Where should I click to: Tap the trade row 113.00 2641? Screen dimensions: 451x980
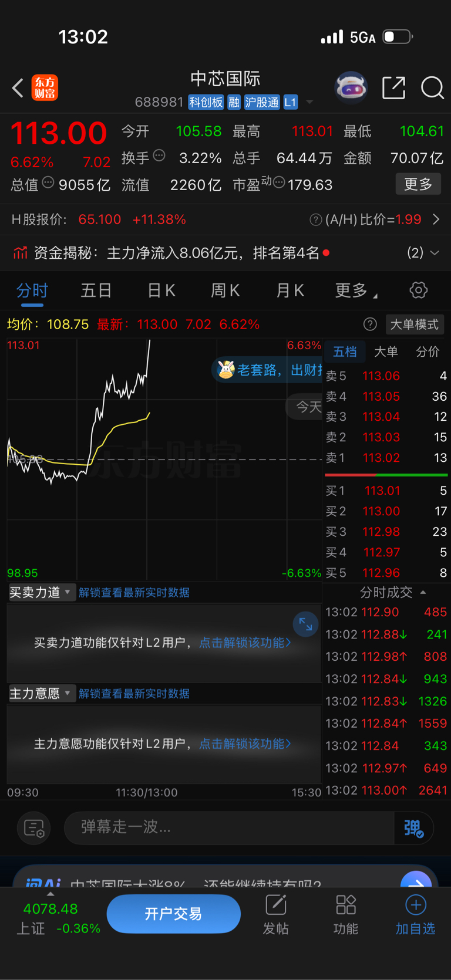[386, 790]
